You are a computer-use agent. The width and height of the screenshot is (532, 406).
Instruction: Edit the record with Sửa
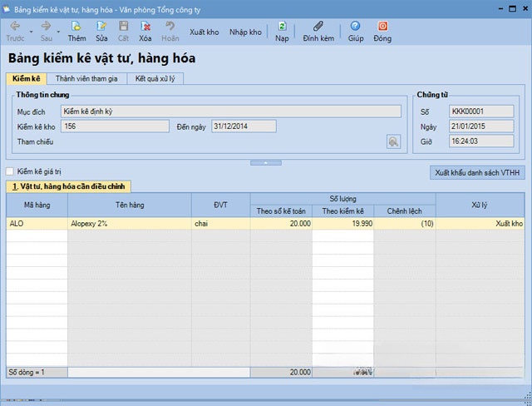coord(101,32)
